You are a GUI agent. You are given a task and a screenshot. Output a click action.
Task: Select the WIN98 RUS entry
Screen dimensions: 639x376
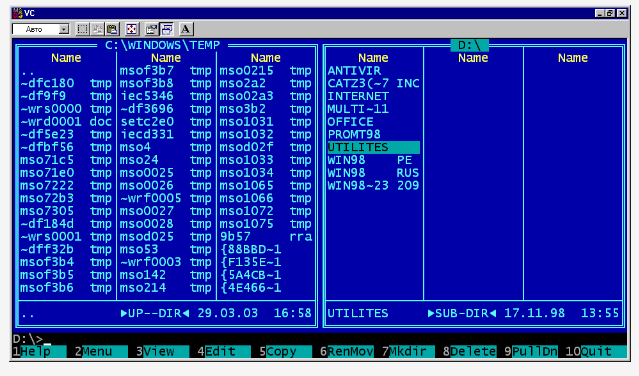coord(373,173)
